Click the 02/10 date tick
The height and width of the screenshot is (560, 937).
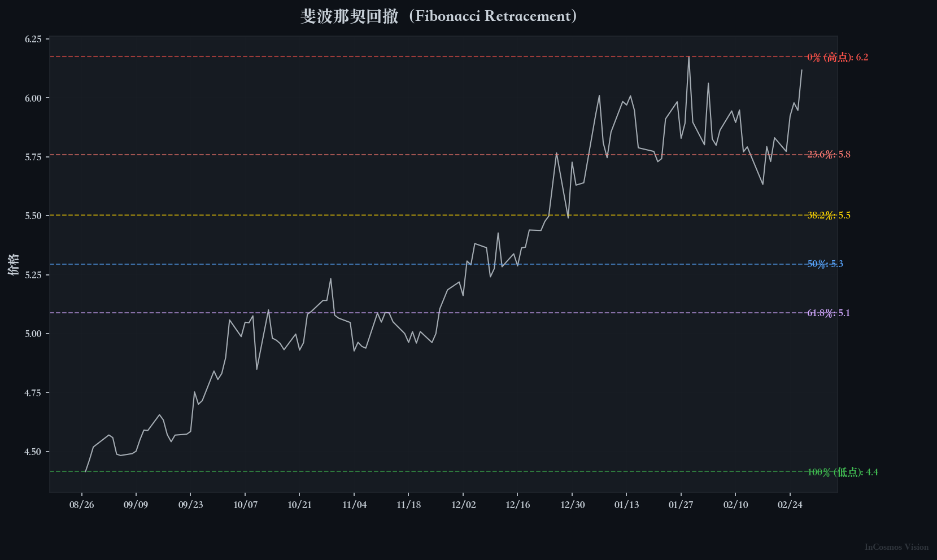(x=736, y=505)
